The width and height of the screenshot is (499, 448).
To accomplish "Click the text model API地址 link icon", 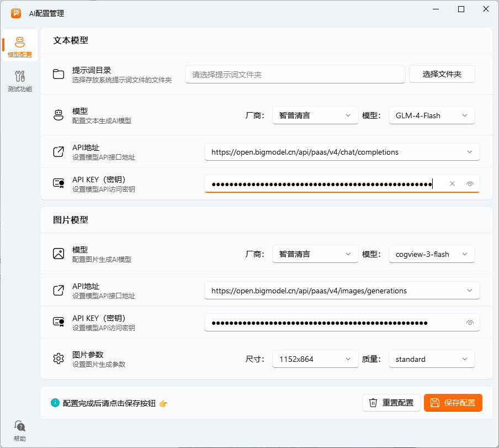I will pos(59,152).
